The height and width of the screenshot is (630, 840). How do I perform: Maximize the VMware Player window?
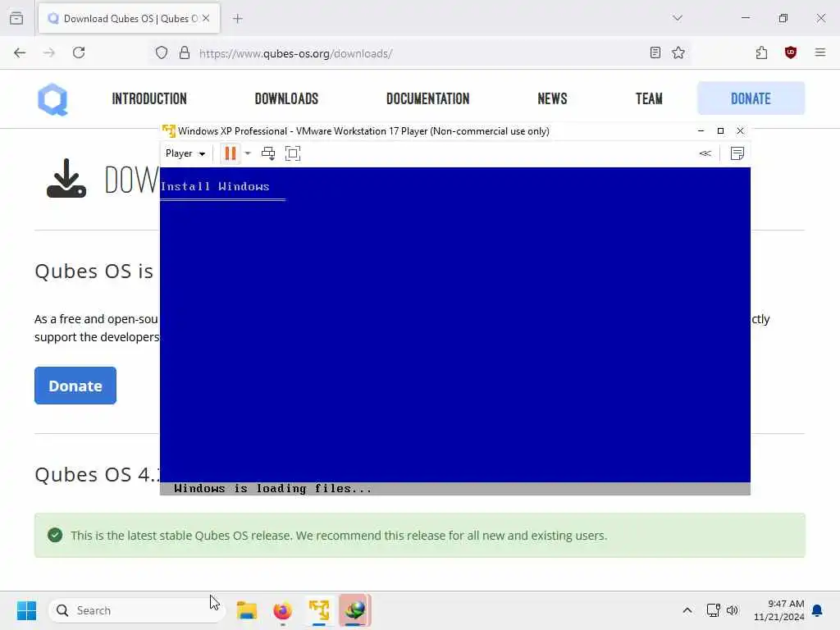(720, 131)
